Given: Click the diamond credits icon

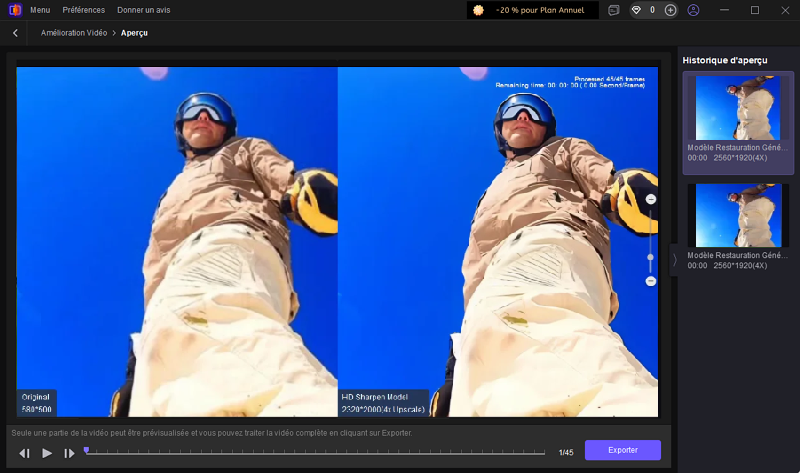Looking at the screenshot, I should click(x=637, y=10).
